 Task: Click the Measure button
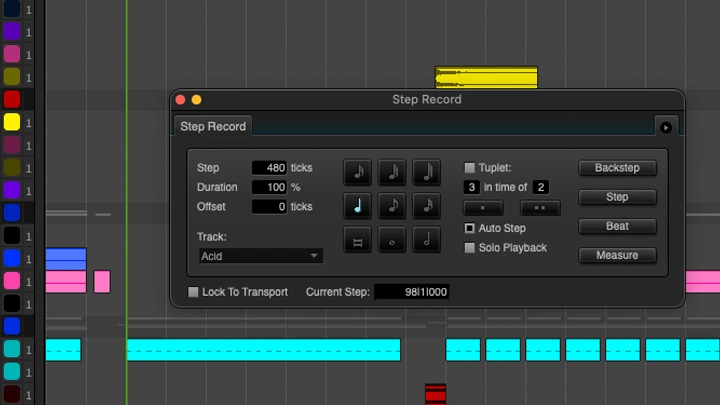[617, 255]
